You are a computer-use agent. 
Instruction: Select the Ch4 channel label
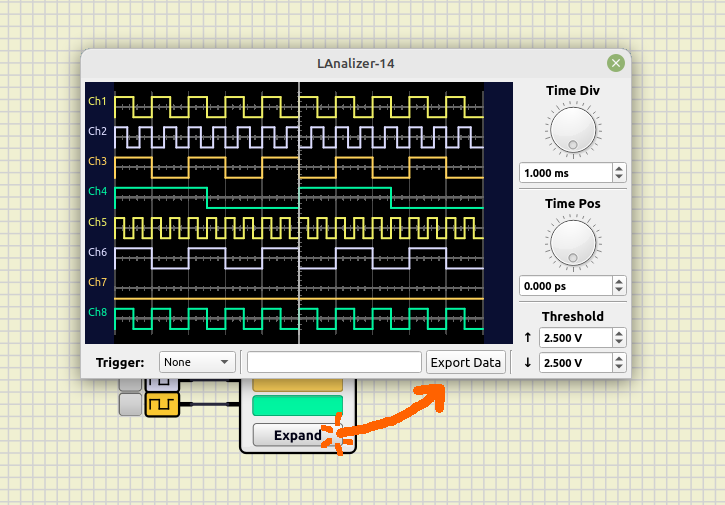[x=98, y=191]
